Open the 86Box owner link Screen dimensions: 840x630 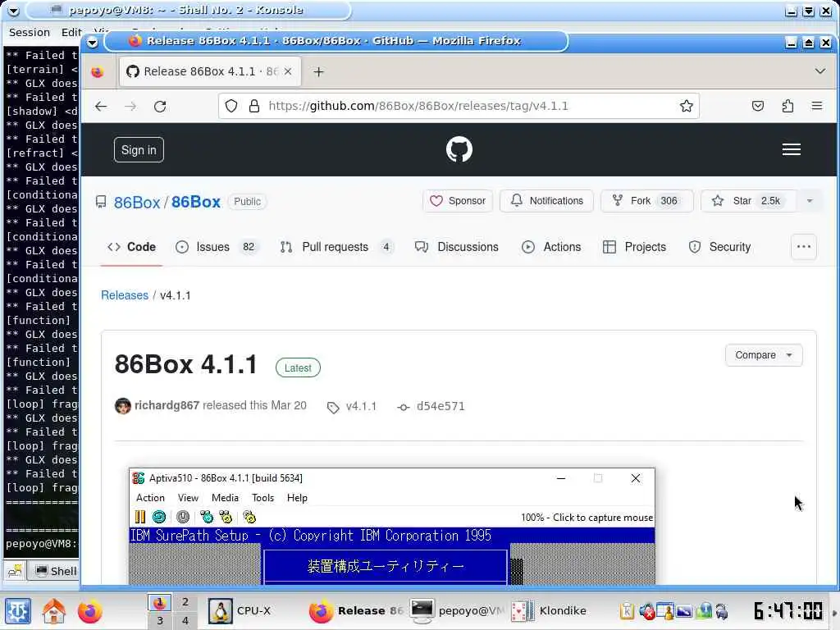coord(137,202)
